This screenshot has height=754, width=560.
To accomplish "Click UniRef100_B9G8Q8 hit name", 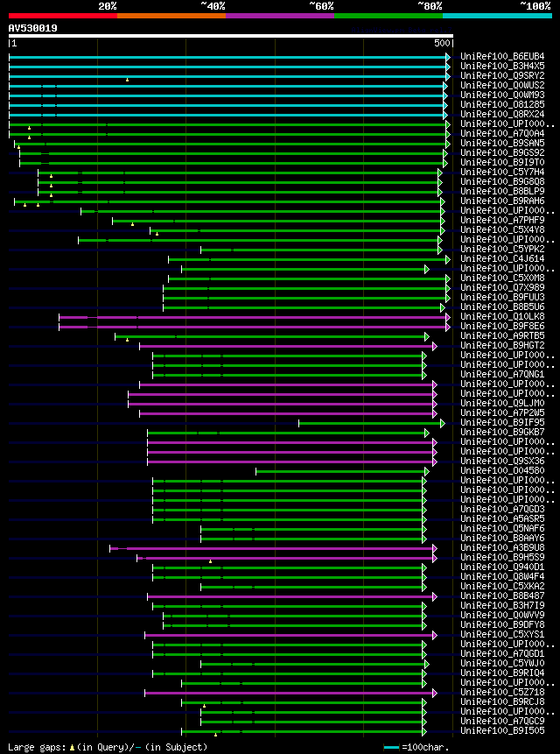I will tap(502, 182).
